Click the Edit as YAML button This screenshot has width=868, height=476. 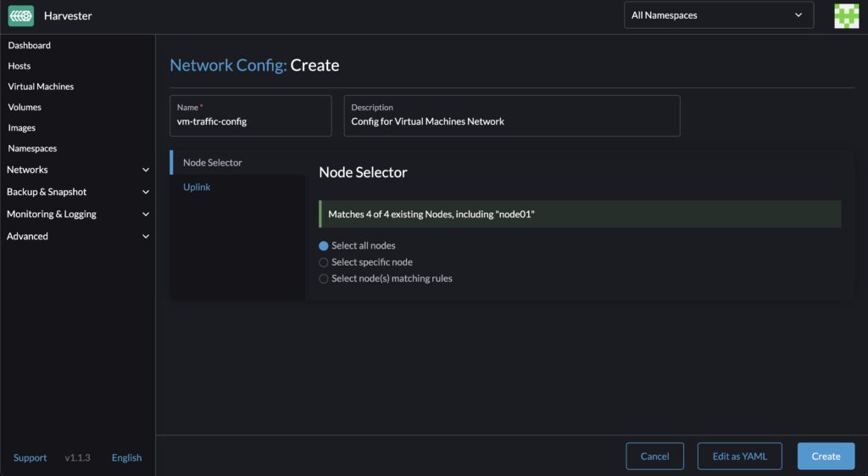coord(739,456)
